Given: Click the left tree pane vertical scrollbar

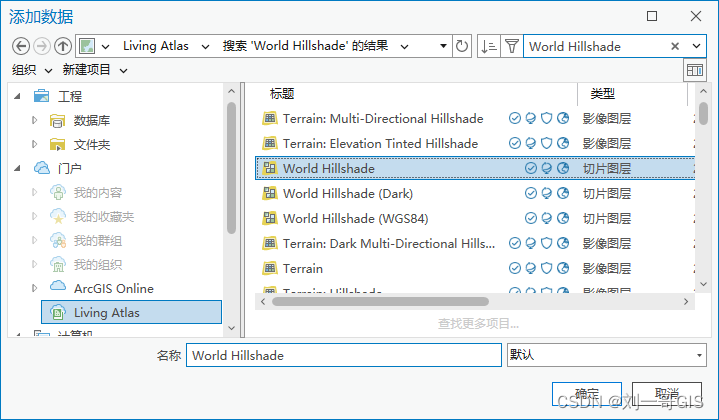Looking at the screenshot, I should (231, 168).
